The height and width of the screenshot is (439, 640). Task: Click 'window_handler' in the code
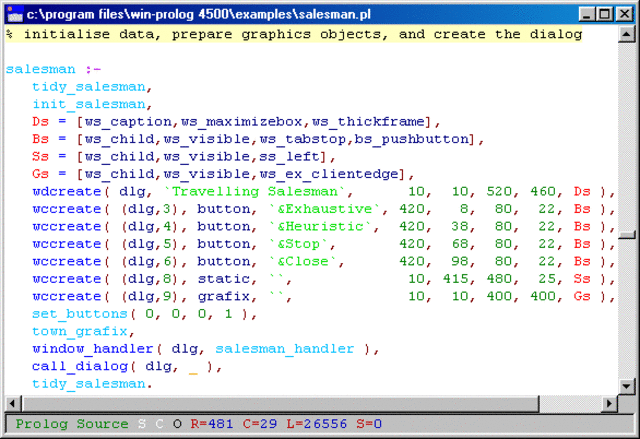point(93,349)
